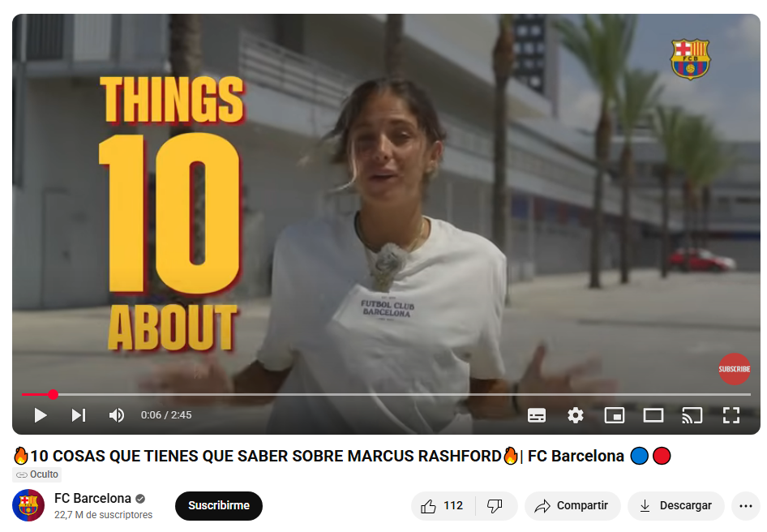Download the video with Descargar

tap(676, 506)
